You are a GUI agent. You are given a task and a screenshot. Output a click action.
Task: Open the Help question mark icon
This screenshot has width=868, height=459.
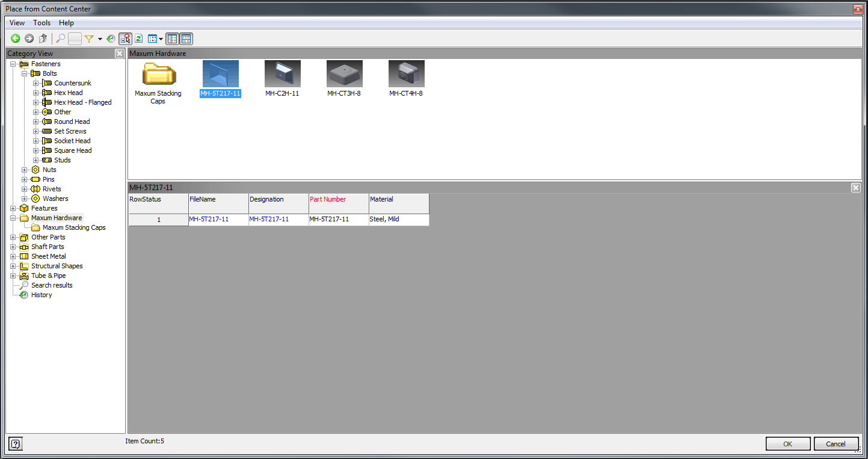14,443
